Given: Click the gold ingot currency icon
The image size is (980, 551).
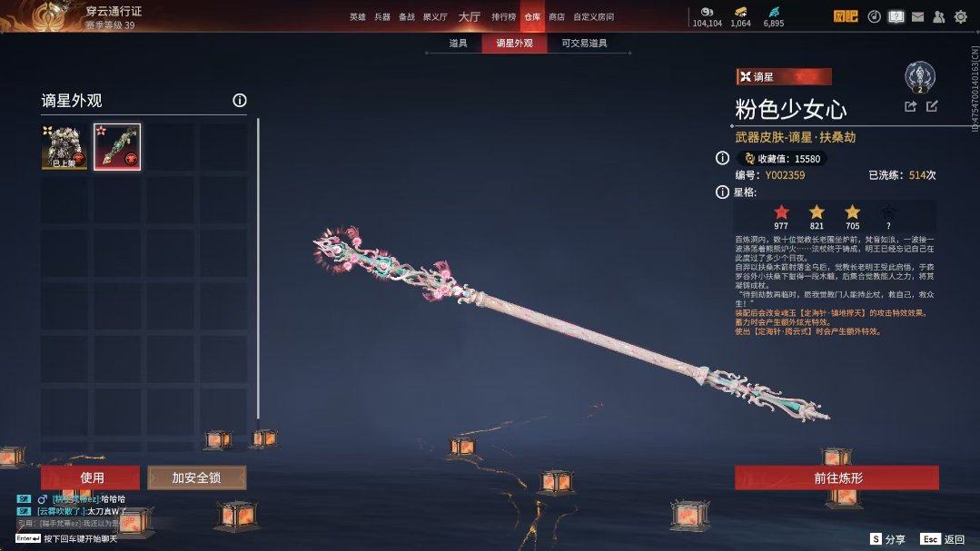Looking at the screenshot, I should coord(740,11).
